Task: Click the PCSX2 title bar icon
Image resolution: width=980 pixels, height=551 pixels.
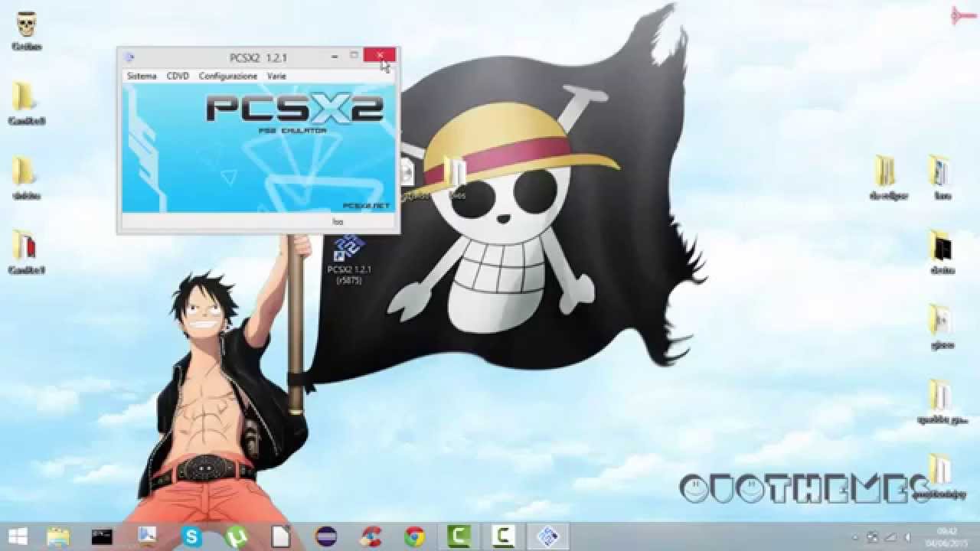Action: (x=129, y=57)
